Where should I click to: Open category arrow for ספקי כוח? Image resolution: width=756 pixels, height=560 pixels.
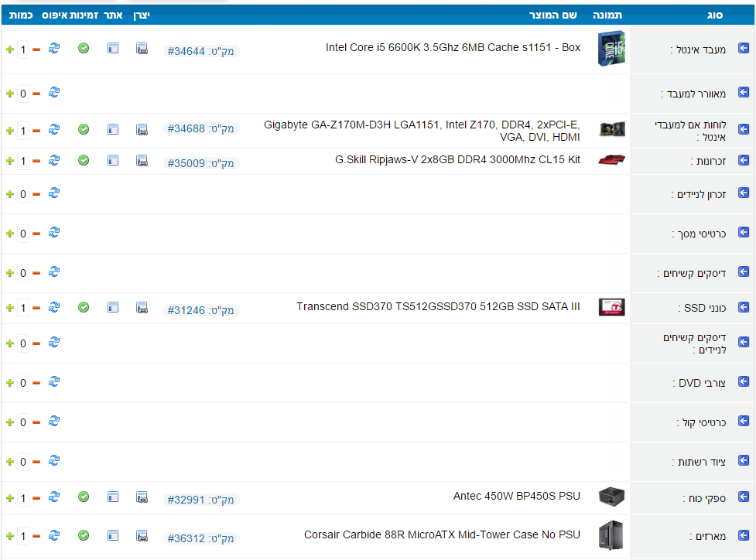744,497
